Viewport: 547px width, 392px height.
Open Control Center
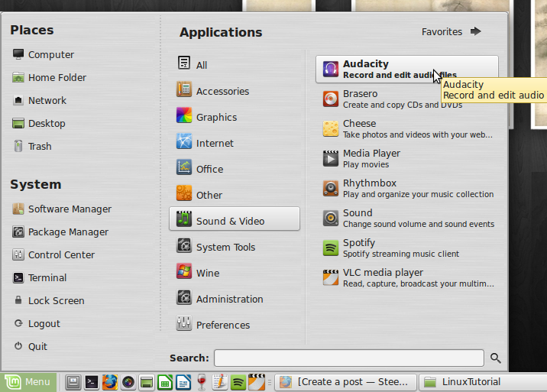(53, 254)
